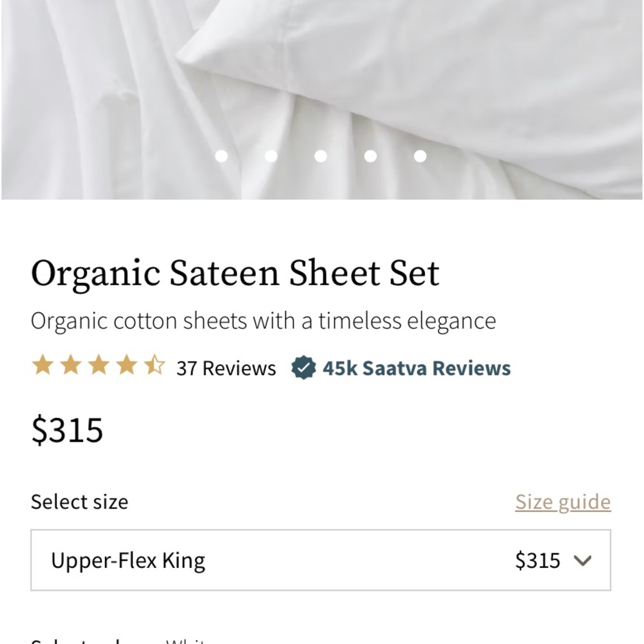Select the last carousel dot
This screenshot has width=644, height=644.
pyautogui.click(x=421, y=155)
